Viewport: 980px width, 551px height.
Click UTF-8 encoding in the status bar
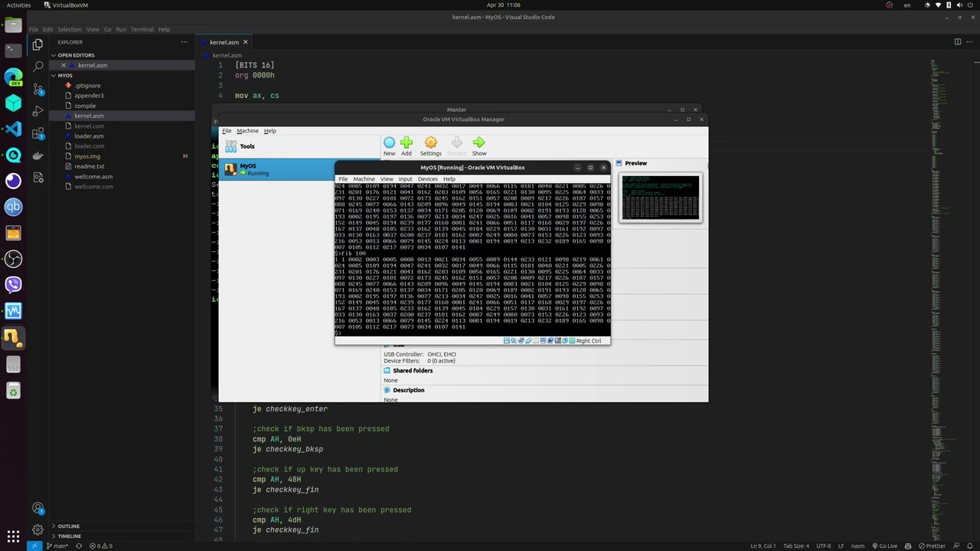tap(823, 546)
